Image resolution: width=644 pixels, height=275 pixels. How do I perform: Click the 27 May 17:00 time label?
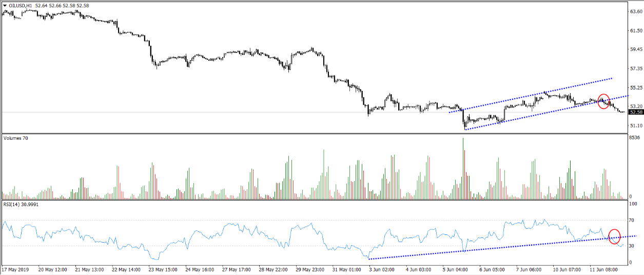point(237,269)
